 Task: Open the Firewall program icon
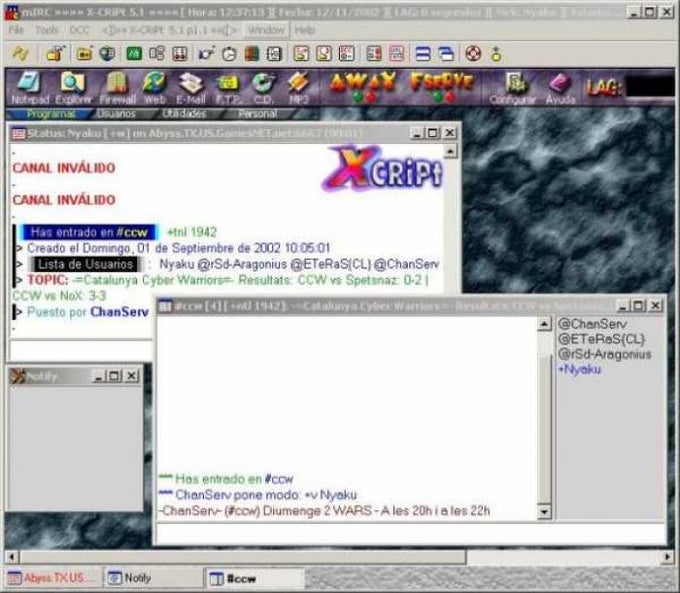coord(117,88)
